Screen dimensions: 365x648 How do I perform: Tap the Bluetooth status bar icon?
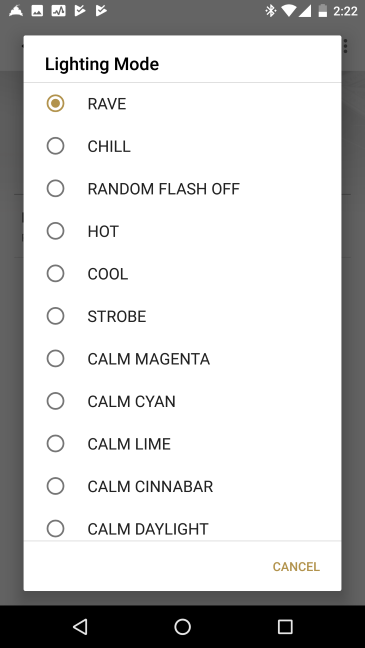coord(271,11)
